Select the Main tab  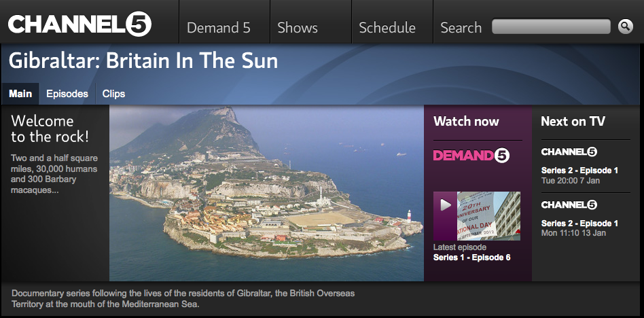(x=20, y=94)
